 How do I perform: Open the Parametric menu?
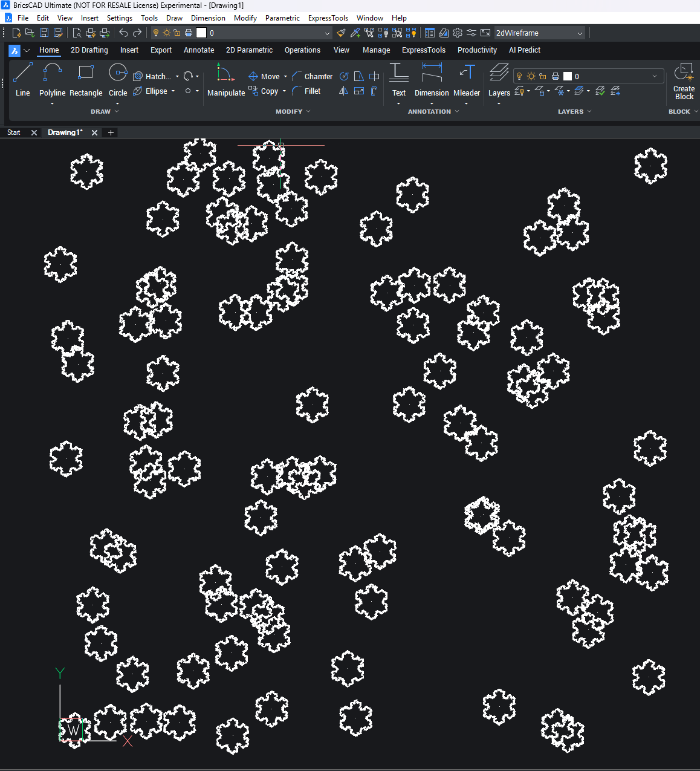click(282, 18)
